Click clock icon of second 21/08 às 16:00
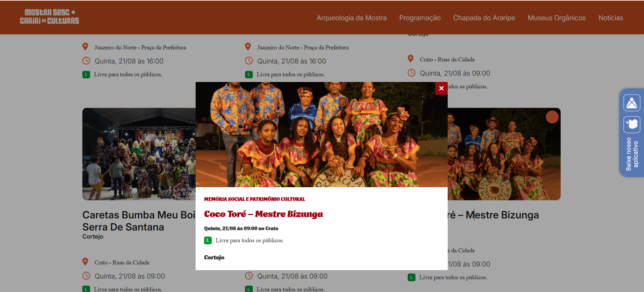The width and height of the screenshot is (644, 292). tap(249, 61)
